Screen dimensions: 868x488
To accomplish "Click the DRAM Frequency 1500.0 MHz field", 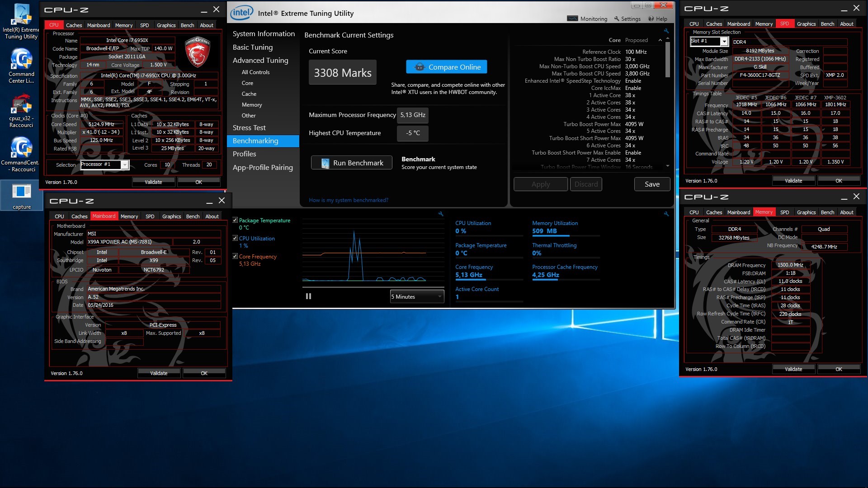I will pyautogui.click(x=790, y=265).
